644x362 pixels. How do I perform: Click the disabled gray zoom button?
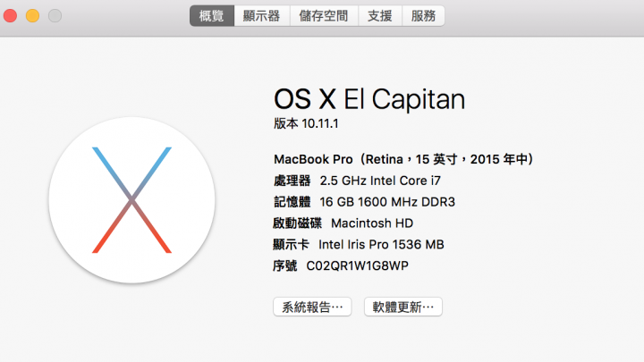pyautogui.click(x=55, y=16)
